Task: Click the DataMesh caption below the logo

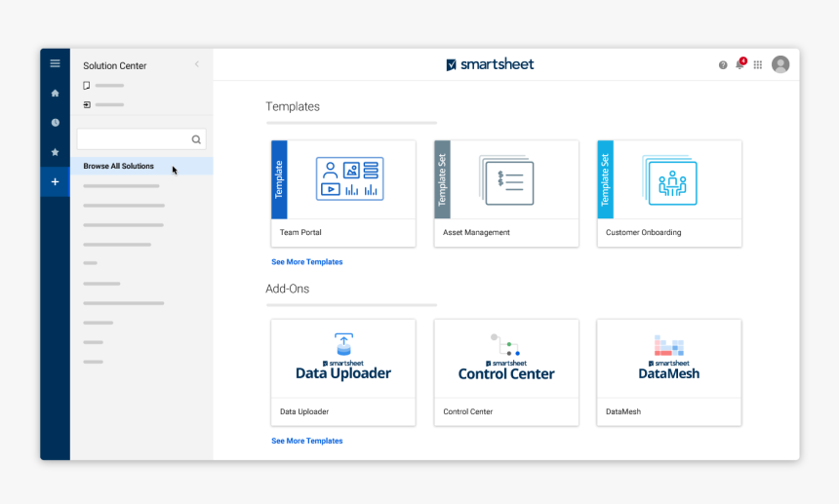Action: [623, 411]
